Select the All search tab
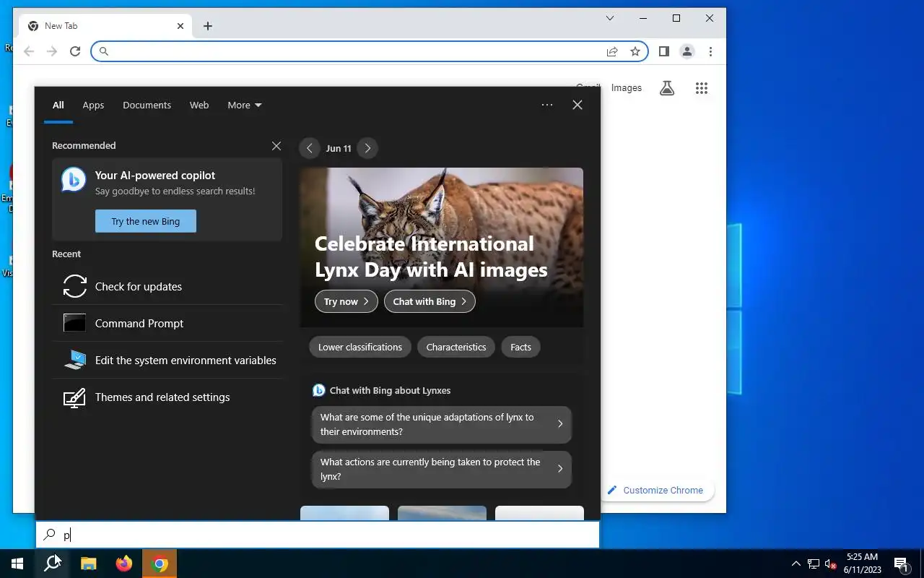 pos(58,105)
